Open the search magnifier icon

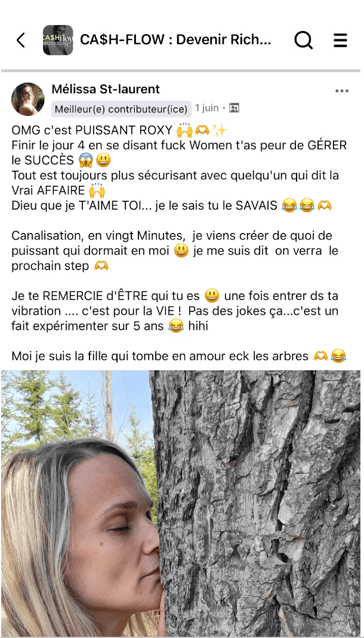pyautogui.click(x=304, y=40)
